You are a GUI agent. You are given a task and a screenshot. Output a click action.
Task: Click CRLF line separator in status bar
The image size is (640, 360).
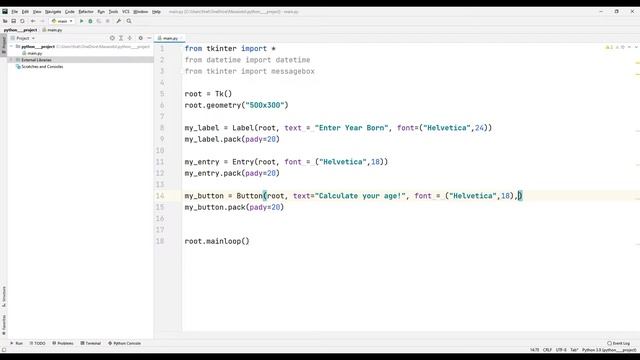547,350
